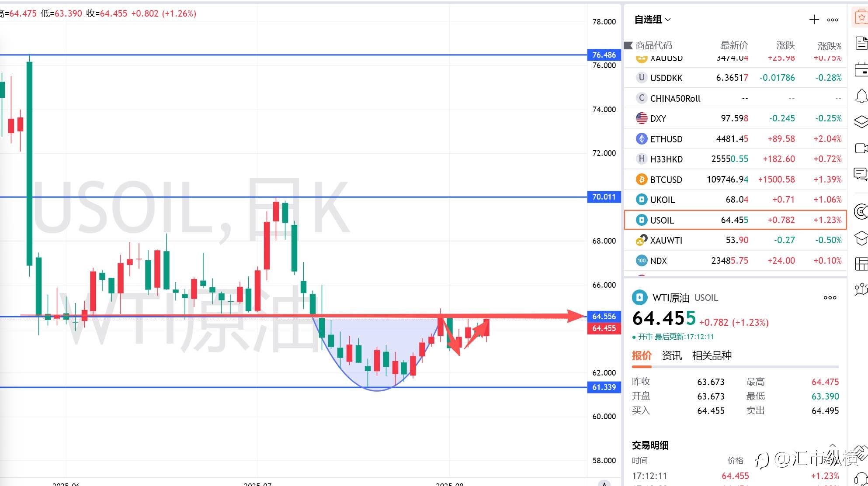
Task: Open watchlist three-dot more options
Action: 833,20
